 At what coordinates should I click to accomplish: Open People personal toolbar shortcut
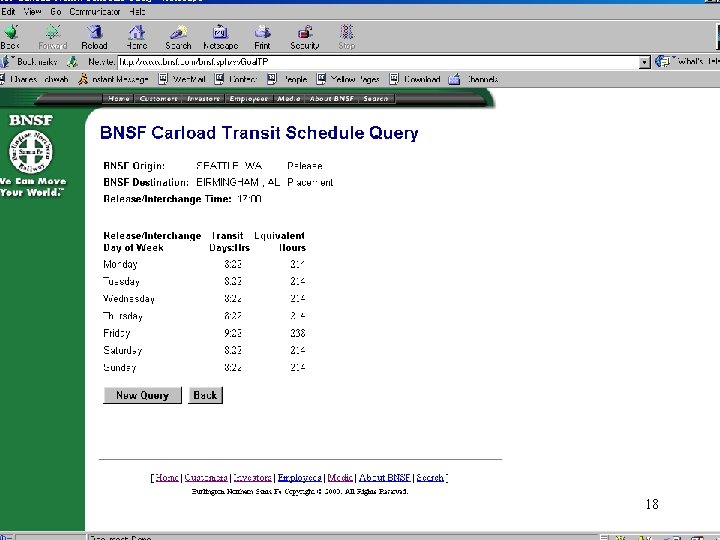[287, 79]
